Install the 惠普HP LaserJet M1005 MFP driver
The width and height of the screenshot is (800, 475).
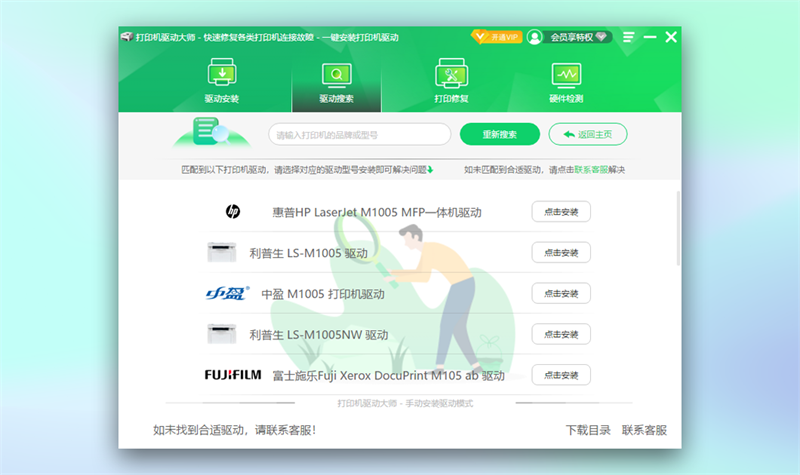pyautogui.click(x=561, y=212)
